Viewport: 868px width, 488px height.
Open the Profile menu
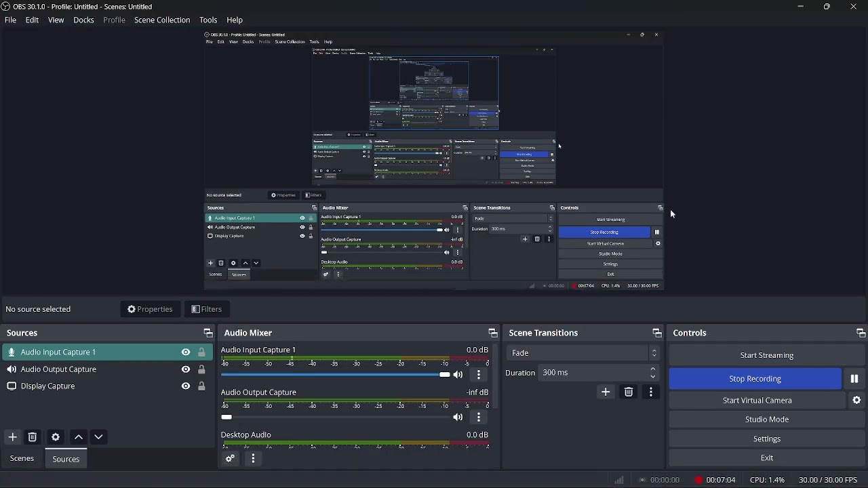pyautogui.click(x=114, y=20)
